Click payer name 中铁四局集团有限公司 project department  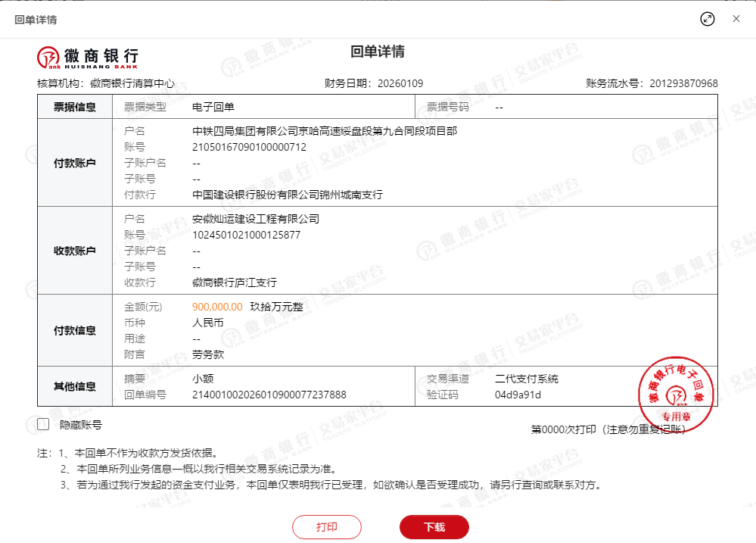(325, 131)
